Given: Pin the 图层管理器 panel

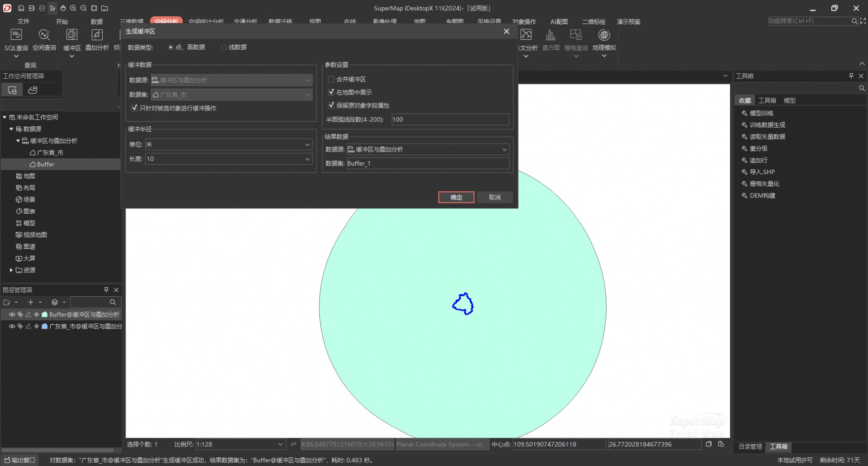Looking at the screenshot, I should (106, 290).
